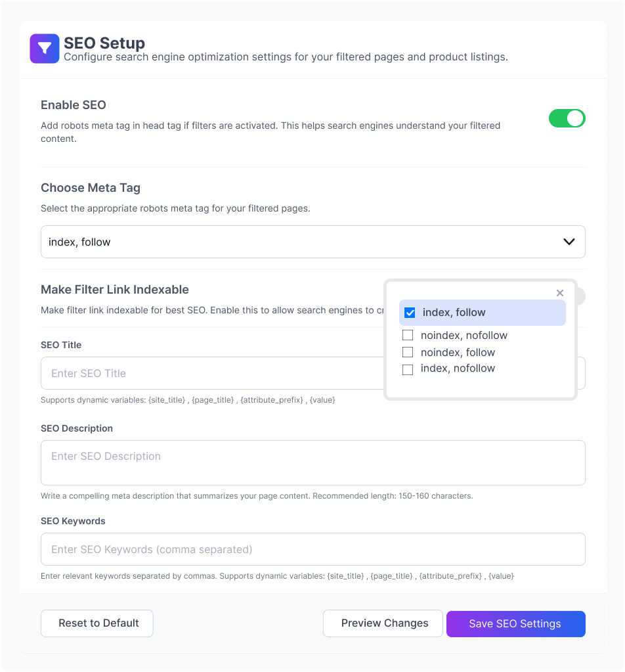The image size is (625, 672).
Task: Select "noindex, follow" option in popup list
Action: (458, 352)
